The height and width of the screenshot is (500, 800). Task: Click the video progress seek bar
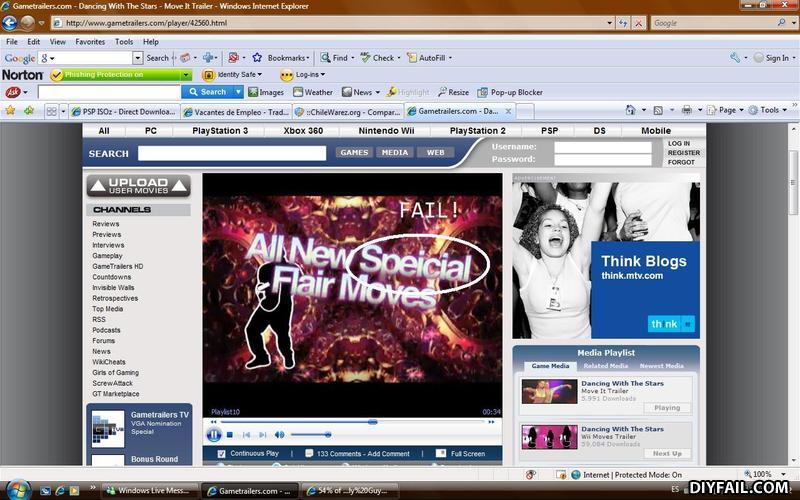352,422
